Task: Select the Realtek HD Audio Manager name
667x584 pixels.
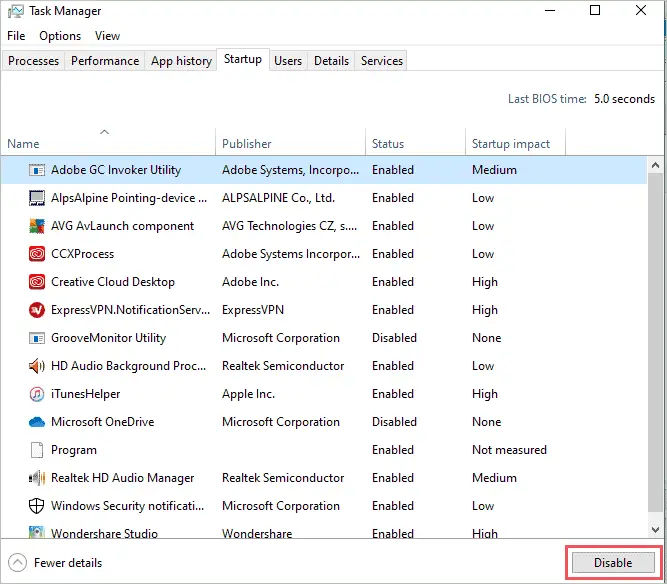Action: point(123,478)
